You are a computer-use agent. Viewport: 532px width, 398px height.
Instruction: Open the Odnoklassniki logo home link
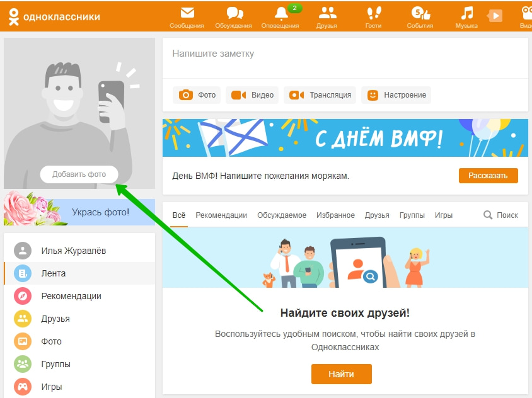pos(54,16)
